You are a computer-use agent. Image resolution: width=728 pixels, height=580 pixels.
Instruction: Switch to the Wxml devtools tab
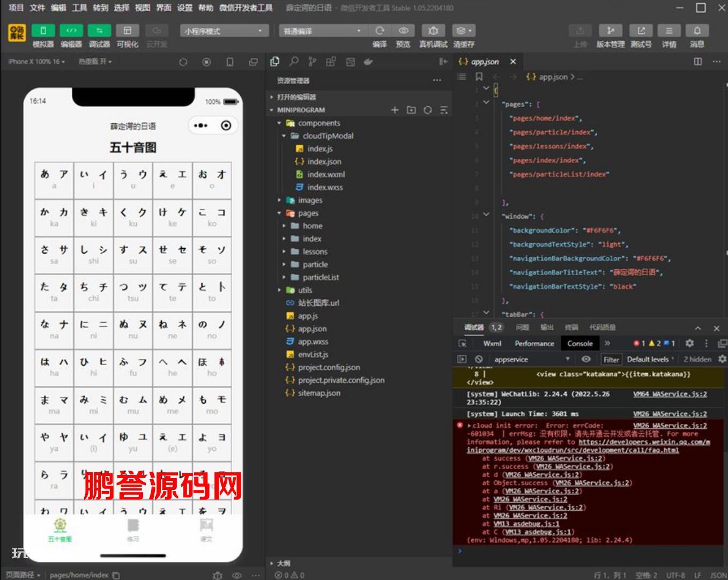[x=492, y=344]
